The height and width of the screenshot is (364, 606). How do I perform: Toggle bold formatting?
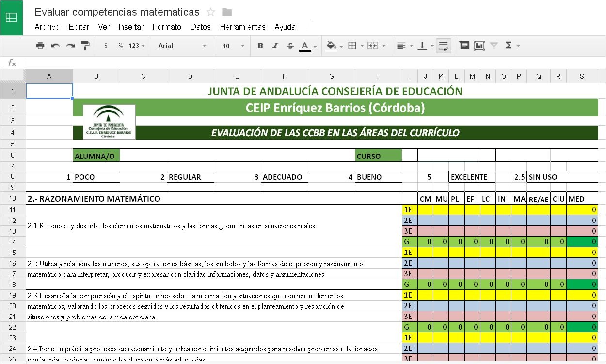260,46
